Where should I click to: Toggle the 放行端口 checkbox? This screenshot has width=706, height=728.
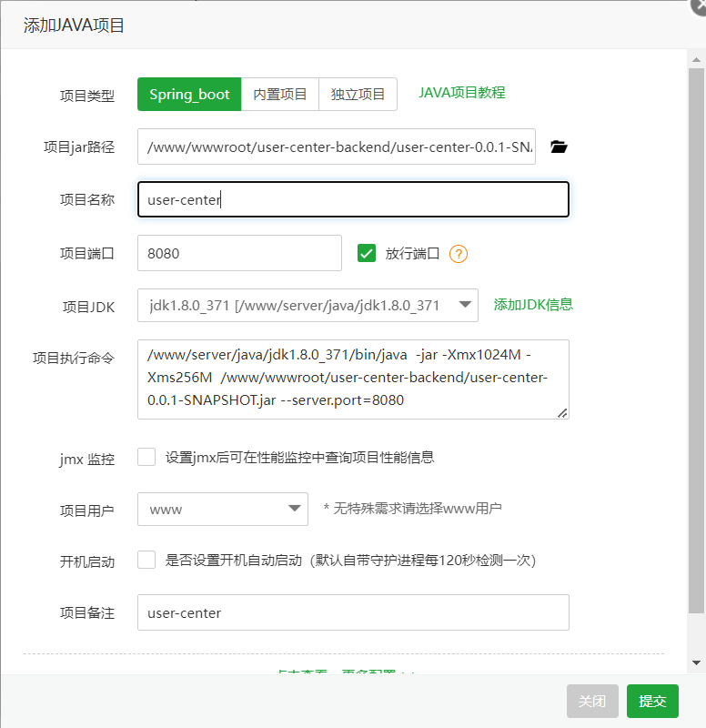(x=367, y=254)
